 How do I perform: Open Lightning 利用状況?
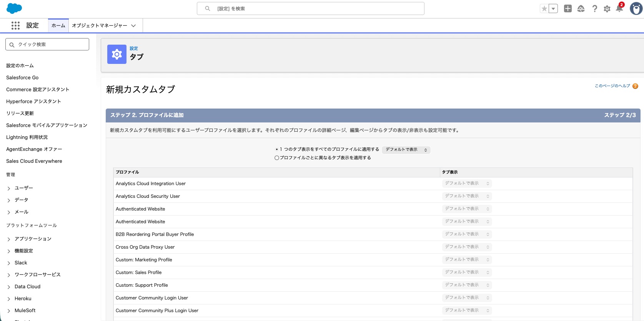point(27,137)
